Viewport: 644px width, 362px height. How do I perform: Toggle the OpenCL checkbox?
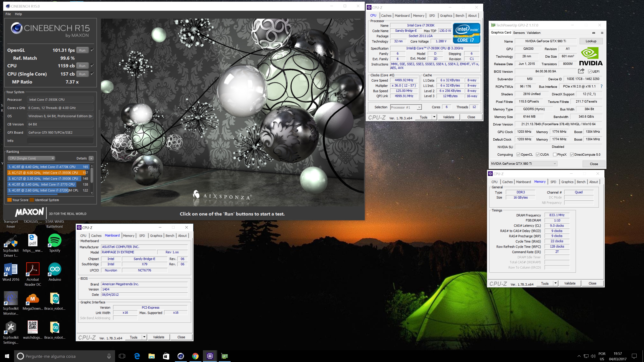pos(518,155)
